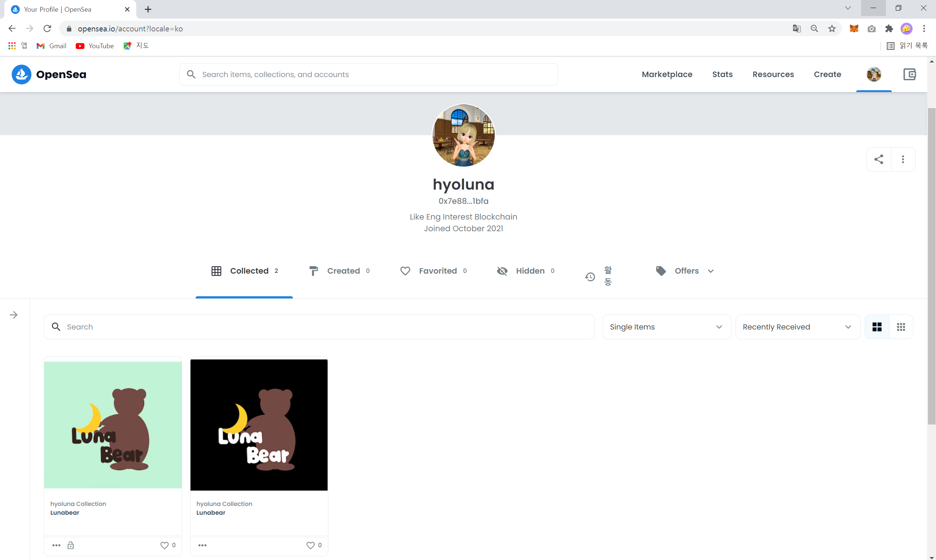The width and height of the screenshot is (936, 560).
Task: Click the main OpenSea search field
Action: [368, 75]
